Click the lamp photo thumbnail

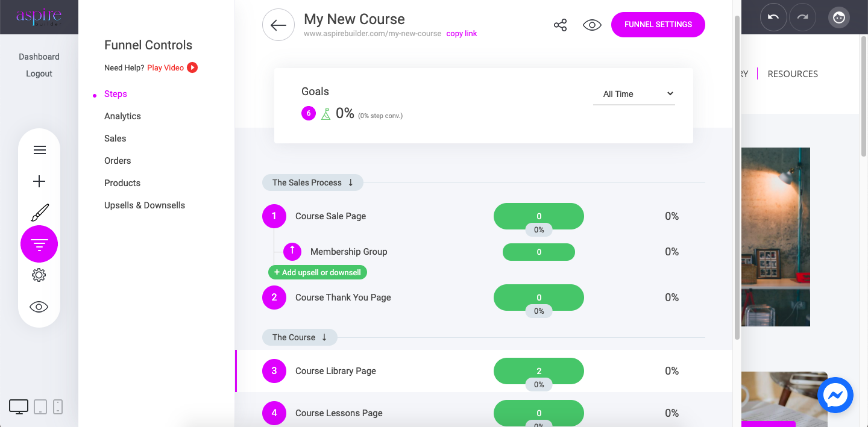click(x=775, y=237)
